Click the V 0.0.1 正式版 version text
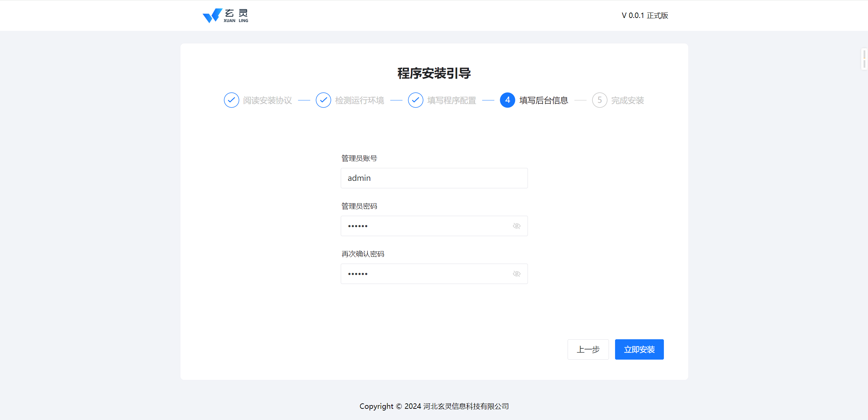 [x=645, y=16]
